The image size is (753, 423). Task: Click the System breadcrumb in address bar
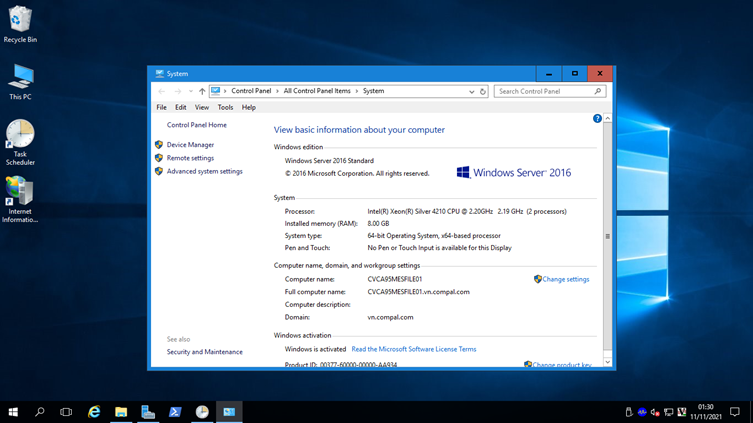click(x=373, y=91)
